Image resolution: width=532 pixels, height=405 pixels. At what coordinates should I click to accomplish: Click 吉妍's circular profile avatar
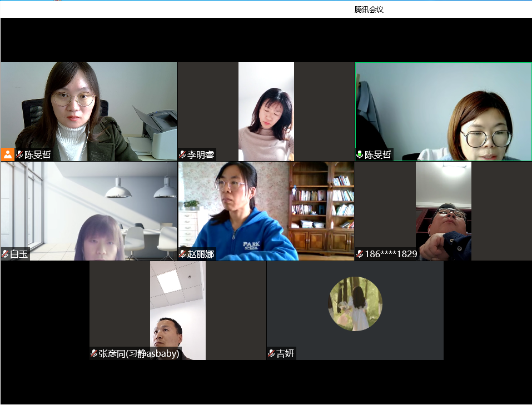click(355, 304)
